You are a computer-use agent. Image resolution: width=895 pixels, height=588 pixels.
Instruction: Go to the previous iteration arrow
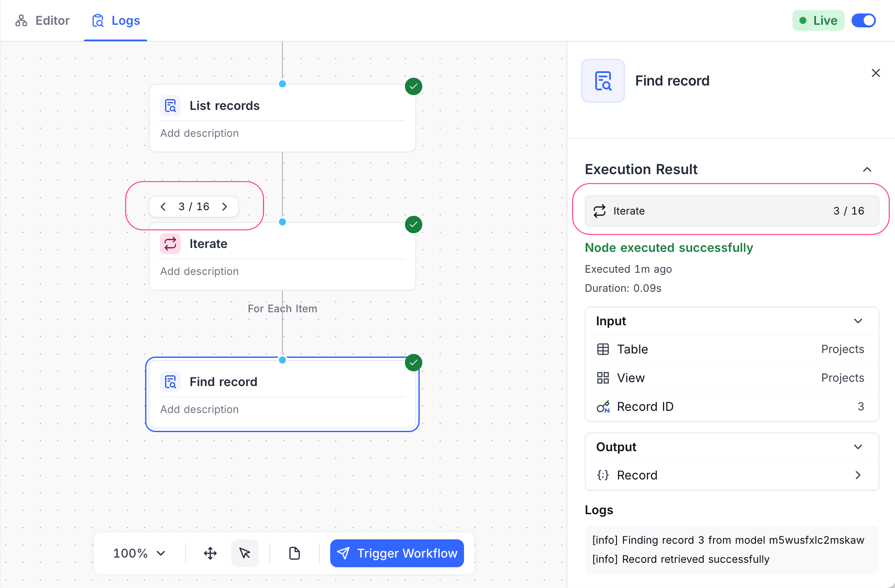pyautogui.click(x=163, y=207)
